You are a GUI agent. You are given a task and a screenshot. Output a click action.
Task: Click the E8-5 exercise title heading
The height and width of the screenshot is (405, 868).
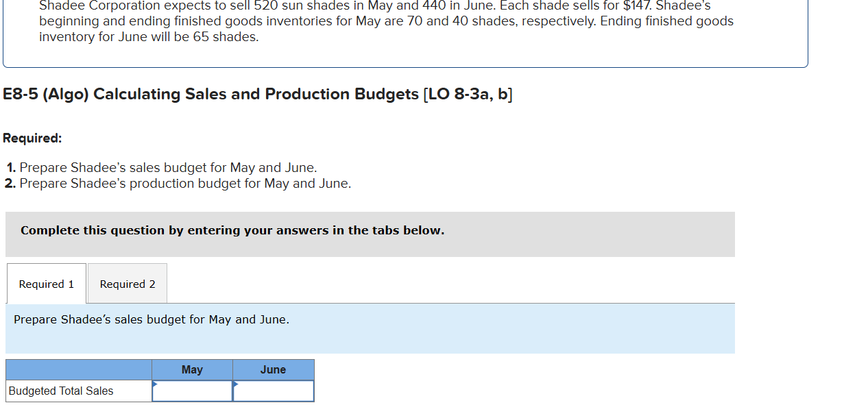tap(258, 94)
